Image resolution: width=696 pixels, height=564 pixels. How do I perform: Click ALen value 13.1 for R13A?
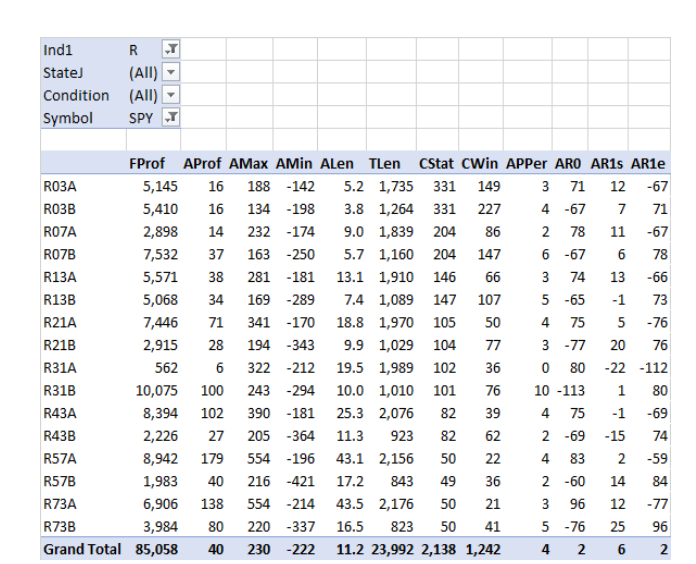tap(350, 277)
